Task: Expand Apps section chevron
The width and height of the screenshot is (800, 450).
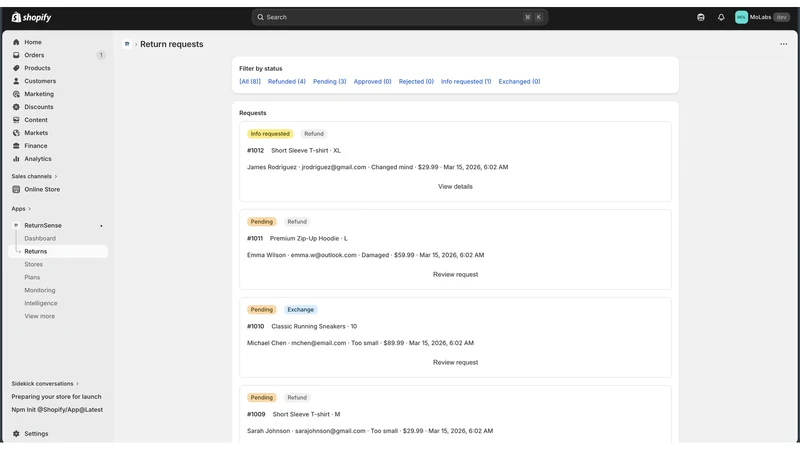Action: pos(29,209)
